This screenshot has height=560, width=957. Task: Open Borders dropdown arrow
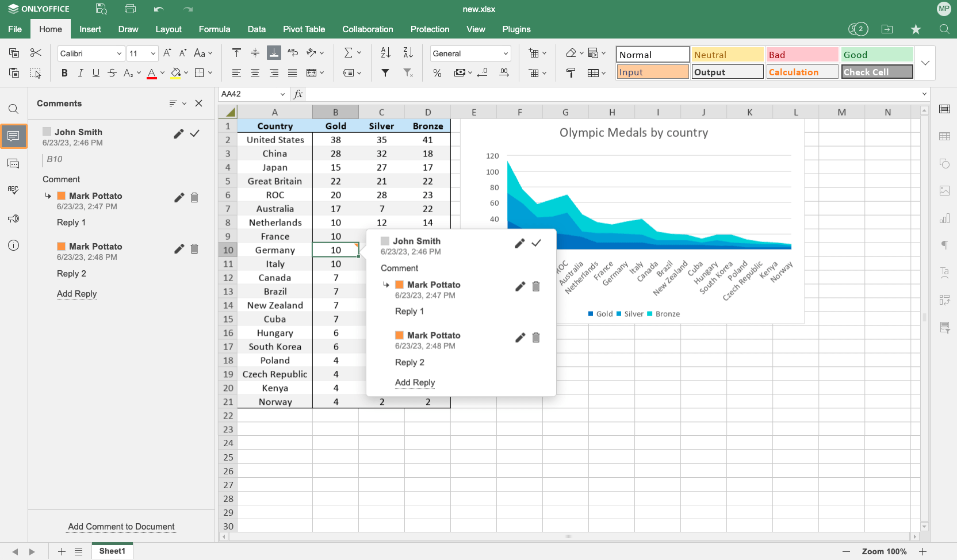[210, 72]
